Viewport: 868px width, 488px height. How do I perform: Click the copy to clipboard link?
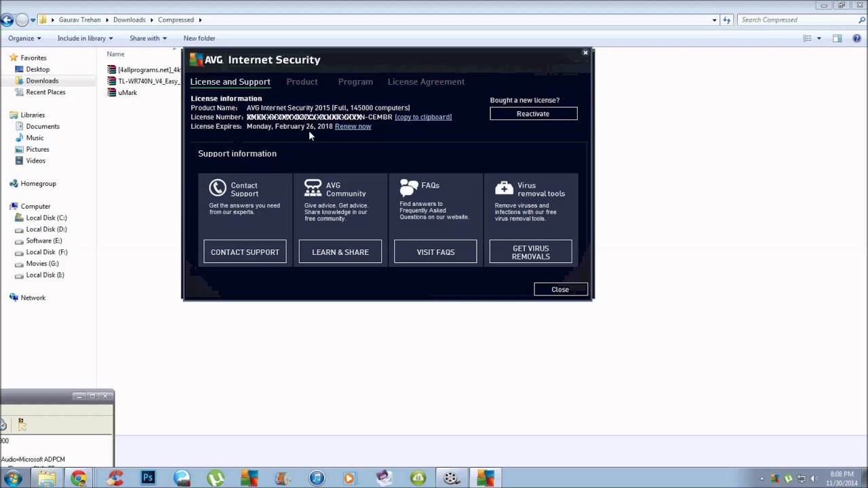click(423, 117)
